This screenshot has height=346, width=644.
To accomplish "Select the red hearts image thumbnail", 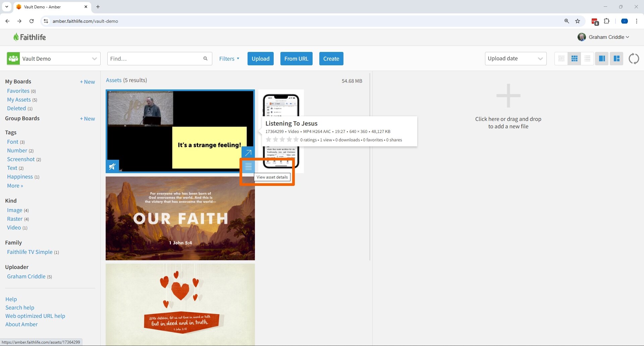I will click(x=180, y=304).
